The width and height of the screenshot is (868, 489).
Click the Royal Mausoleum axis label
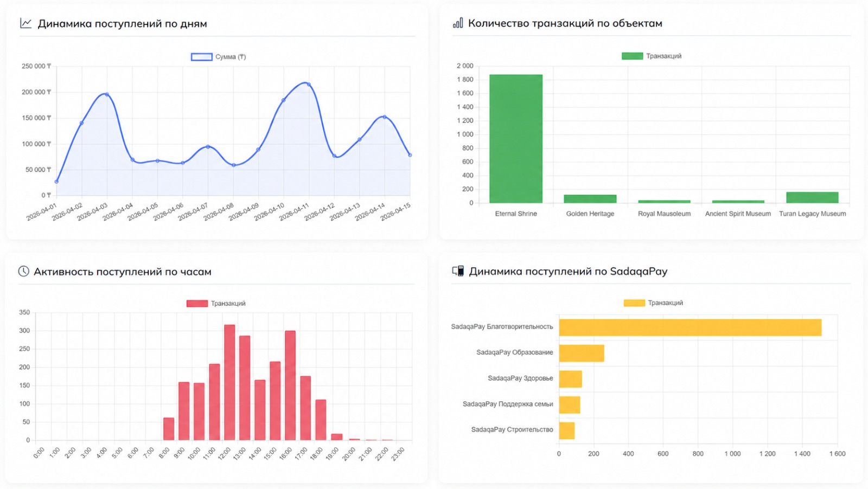[x=664, y=214]
